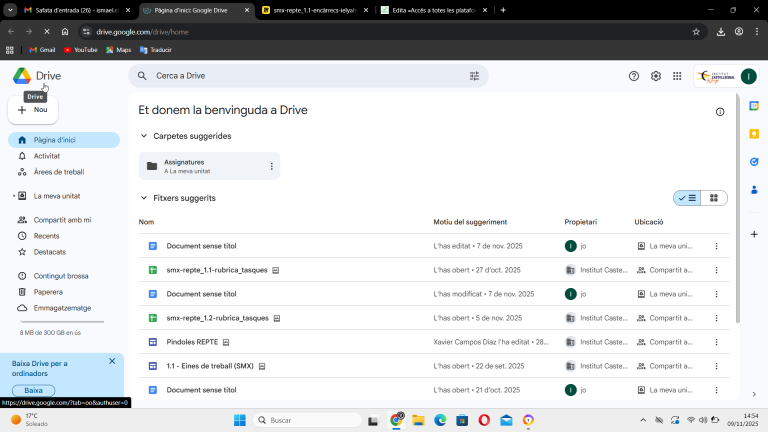Open the Drive settings gear icon
The height and width of the screenshot is (432, 768).
tap(656, 76)
